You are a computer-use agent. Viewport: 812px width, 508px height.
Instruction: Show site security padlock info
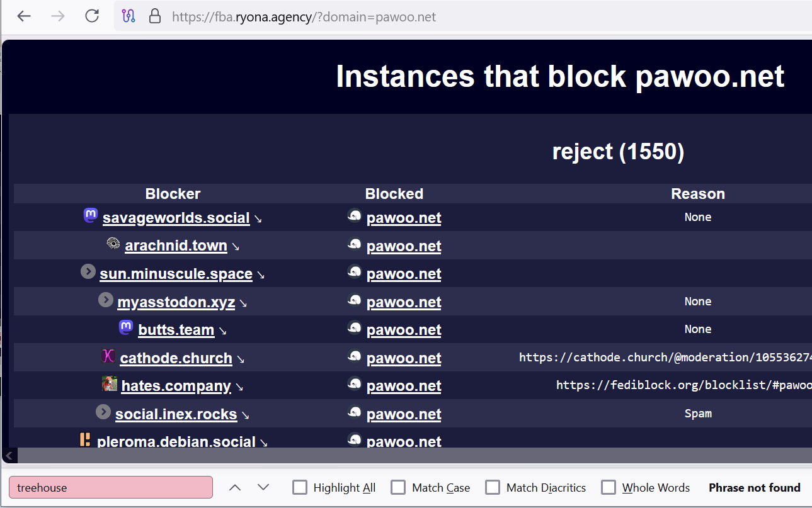tap(155, 16)
